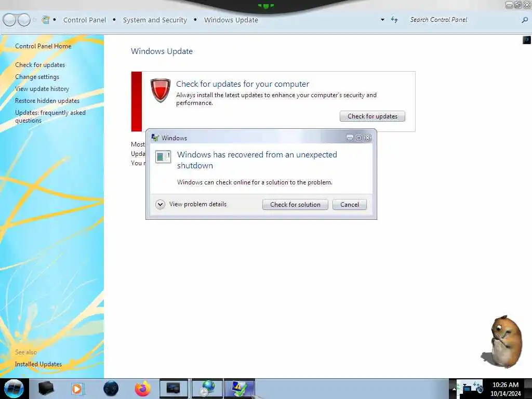Viewport: 532px width, 399px height.
Task: Click the black folder taskbar icon
Action: [x=46, y=389]
